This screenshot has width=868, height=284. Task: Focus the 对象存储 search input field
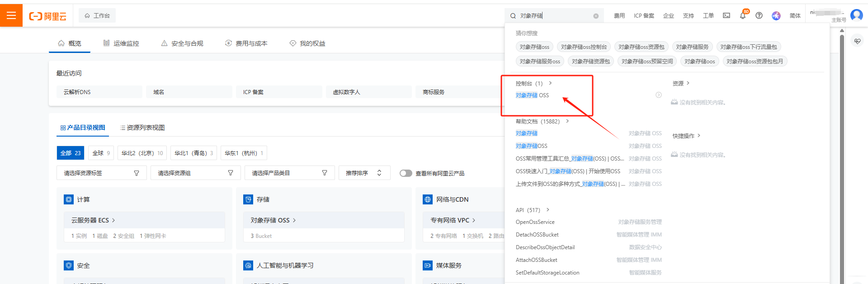click(555, 15)
